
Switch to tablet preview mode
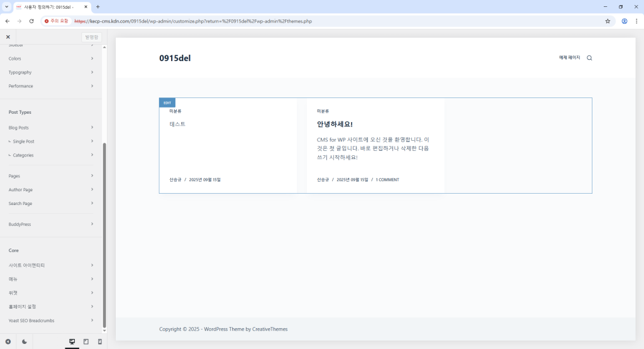click(86, 341)
